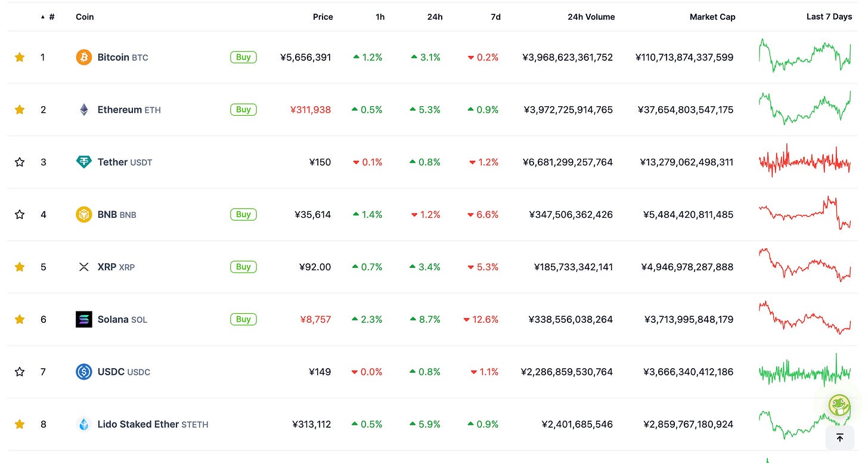
Task: Click Solana's 24h change of 8.7%
Action: click(425, 319)
